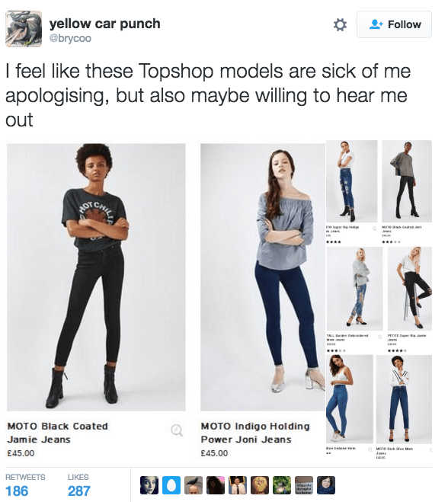Image resolution: width=448 pixels, height=502 pixels.
Task: Open the tweet settings gear icon
Action: (x=340, y=24)
